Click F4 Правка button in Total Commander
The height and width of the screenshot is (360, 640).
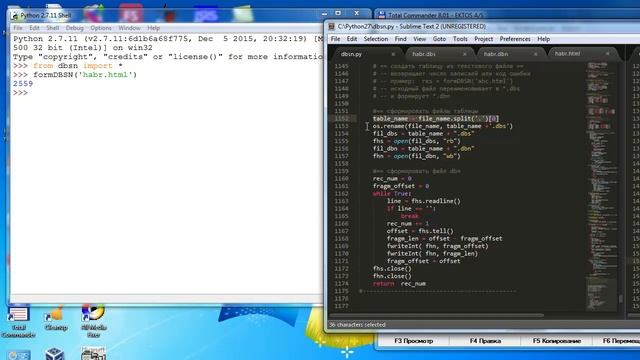[485, 341]
